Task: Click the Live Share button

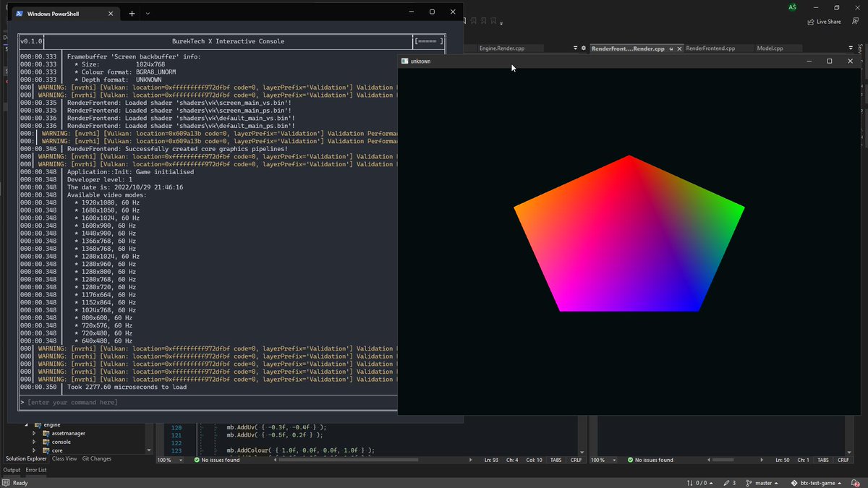Action: tap(824, 22)
